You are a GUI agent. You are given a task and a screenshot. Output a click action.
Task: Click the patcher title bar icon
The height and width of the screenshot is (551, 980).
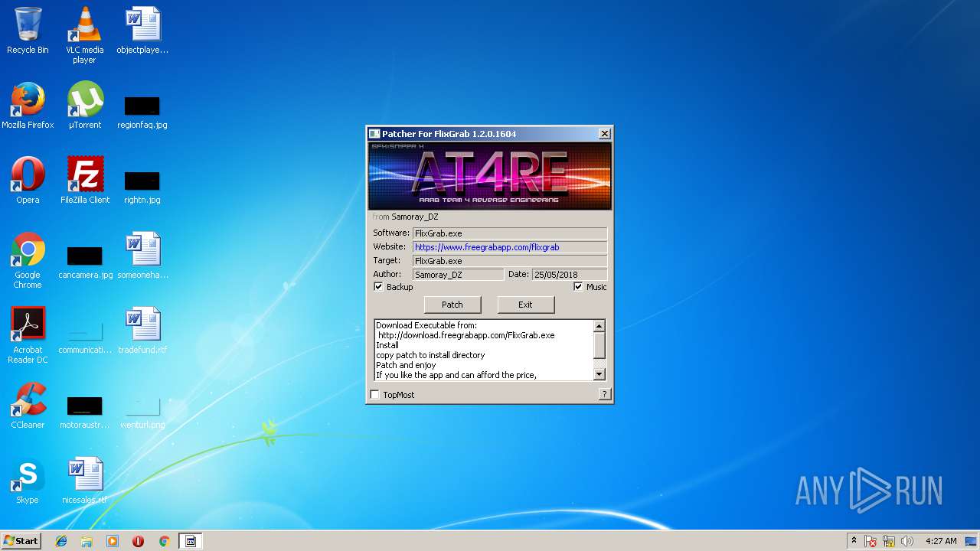pos(374,134)
